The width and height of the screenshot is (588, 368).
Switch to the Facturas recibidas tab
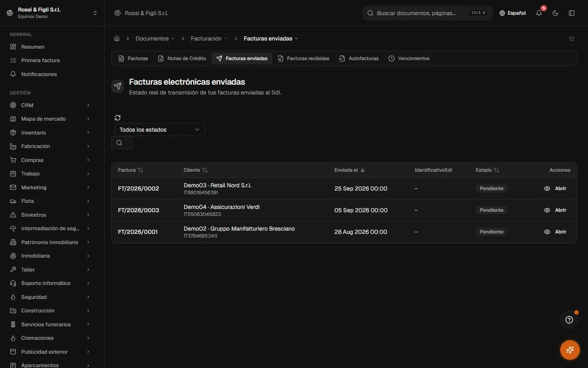pyautogui.click(x=303, y=58)
